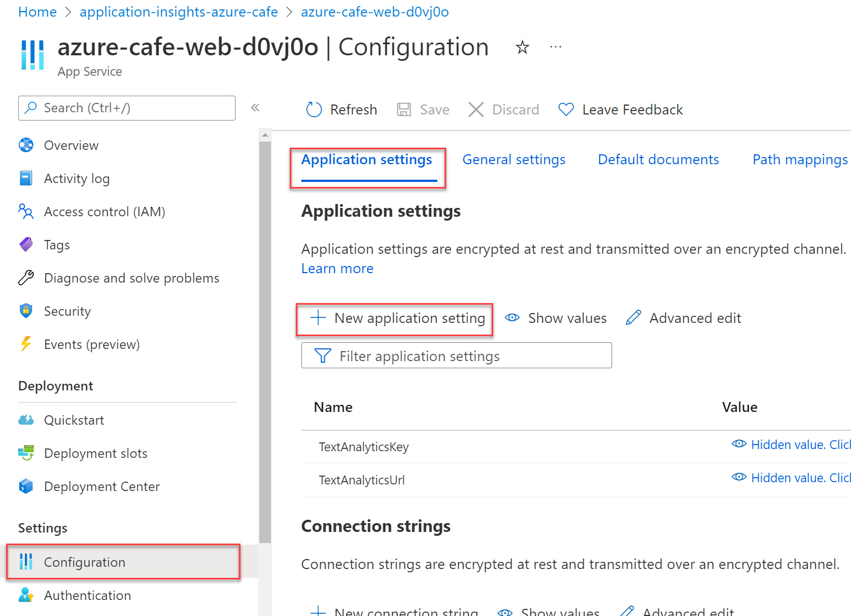The height and width of the screenshot is (616, 851).
Task: Navigate to application-insights-azure-cafe breadcrumb
Action: tap(179, 12)
